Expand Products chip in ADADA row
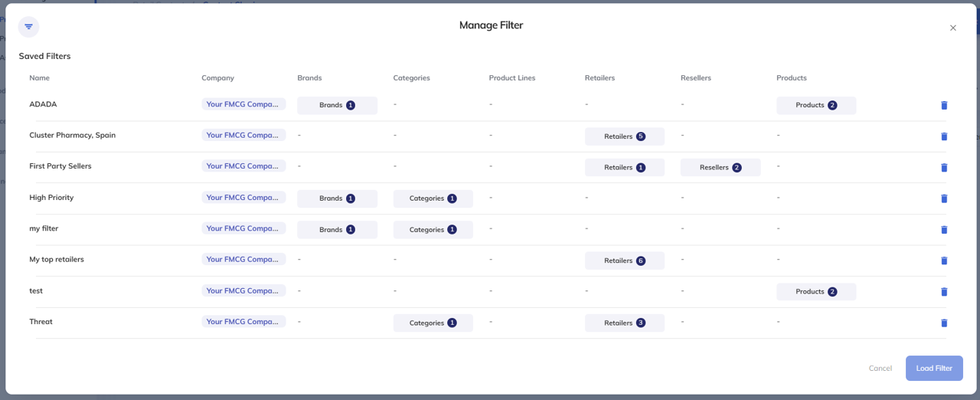980x400 pixels. (x=816, y=105)
